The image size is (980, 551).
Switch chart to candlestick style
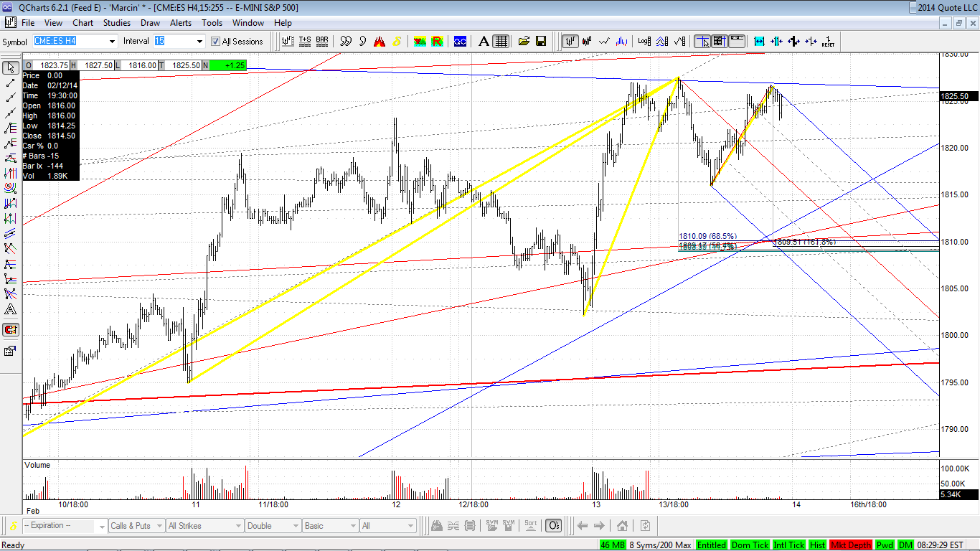coord(588,41)
